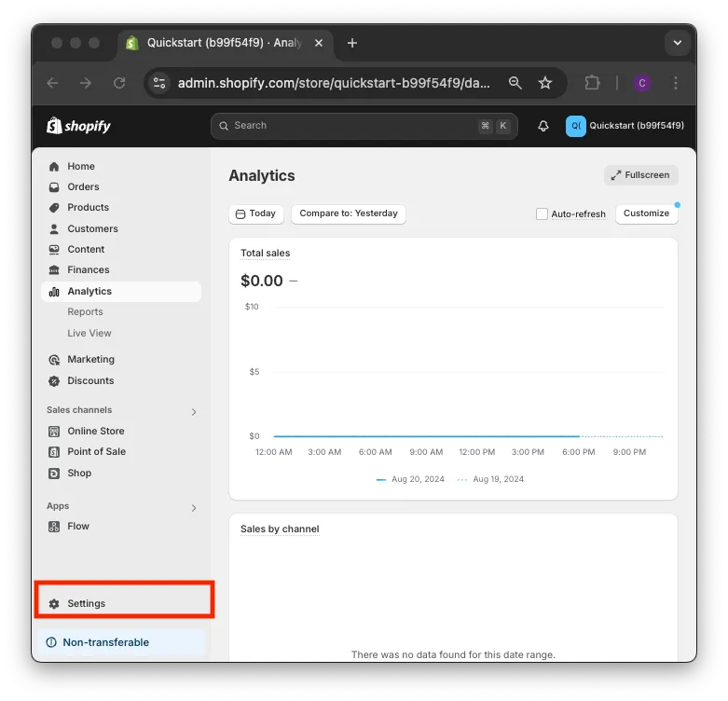Expand the Sales channels section chevron
This screenshot has height=701, width=728.
(194, 412)
